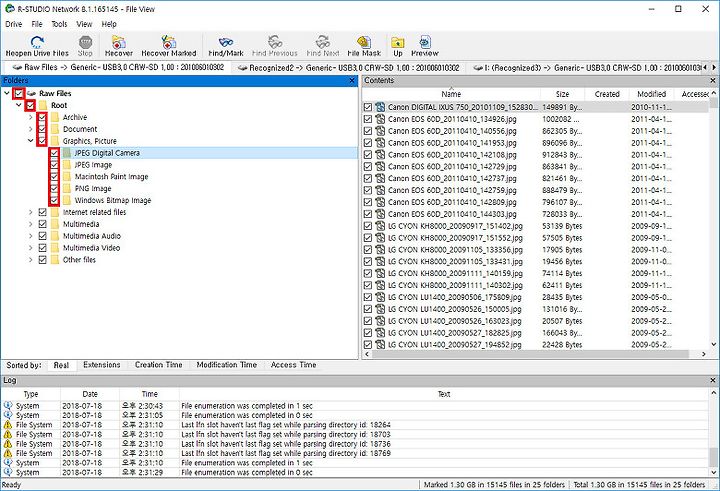Expand the Other files node
Screen dimensions: 720x491
point(31,260)
